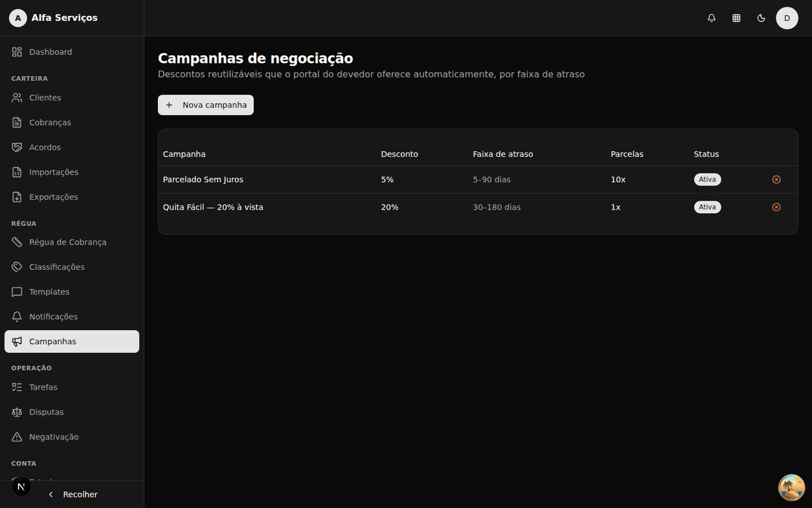Toggle dark mode moon icon

coord(761,18)
